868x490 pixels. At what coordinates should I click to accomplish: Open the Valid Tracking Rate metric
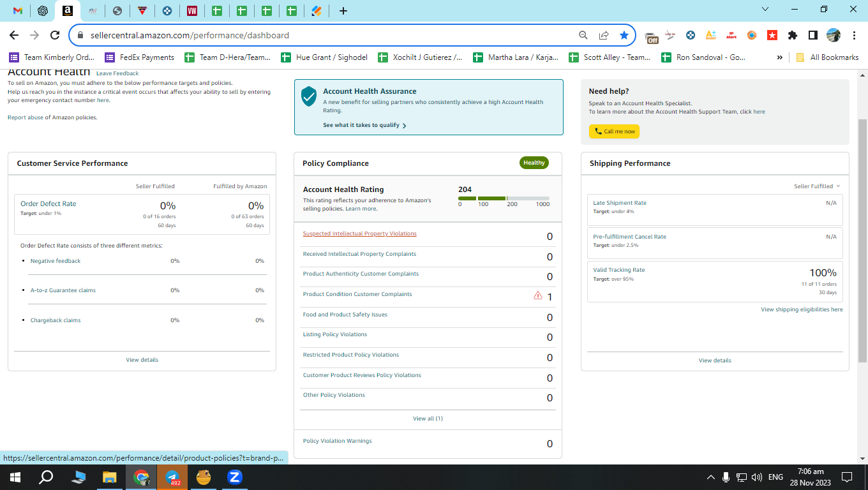[x=619, y=270]
